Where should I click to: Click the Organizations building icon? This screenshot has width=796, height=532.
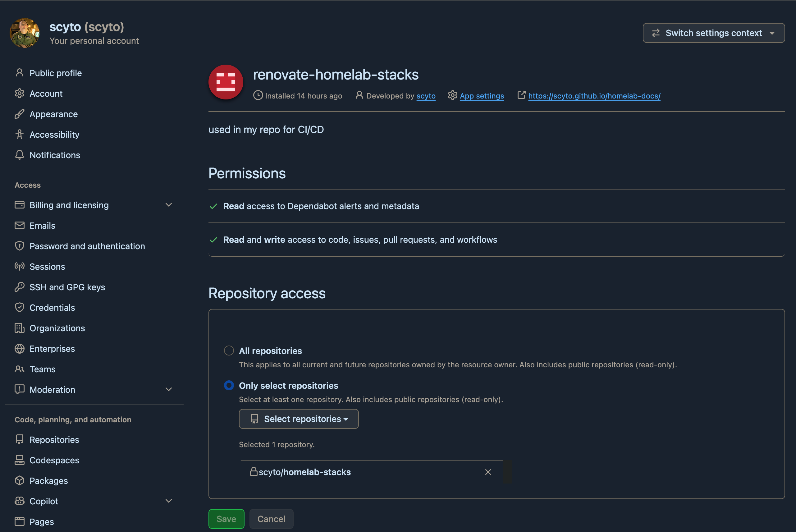[19, 328]
